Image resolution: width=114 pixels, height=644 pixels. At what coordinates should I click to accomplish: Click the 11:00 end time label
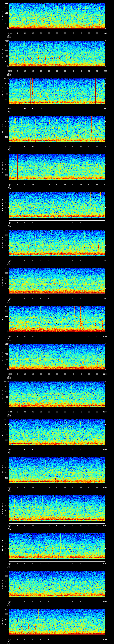tap(105, 374)
